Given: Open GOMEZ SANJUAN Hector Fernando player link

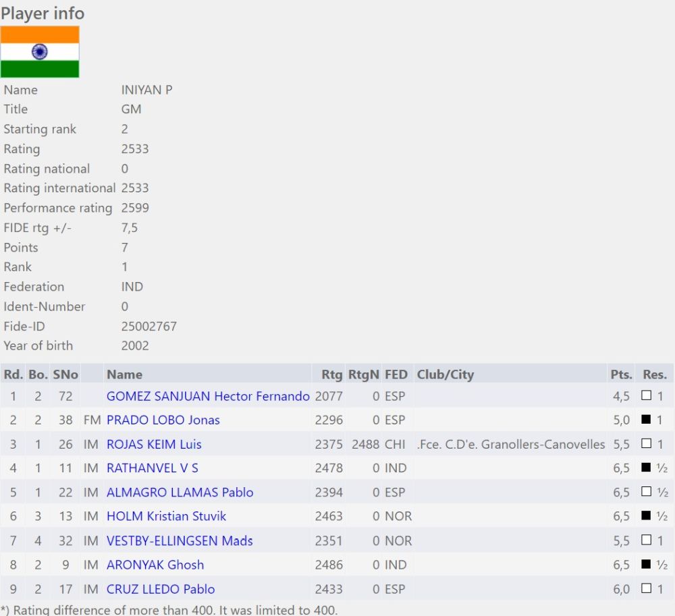Looking at the screenshot, I should 208,396.
